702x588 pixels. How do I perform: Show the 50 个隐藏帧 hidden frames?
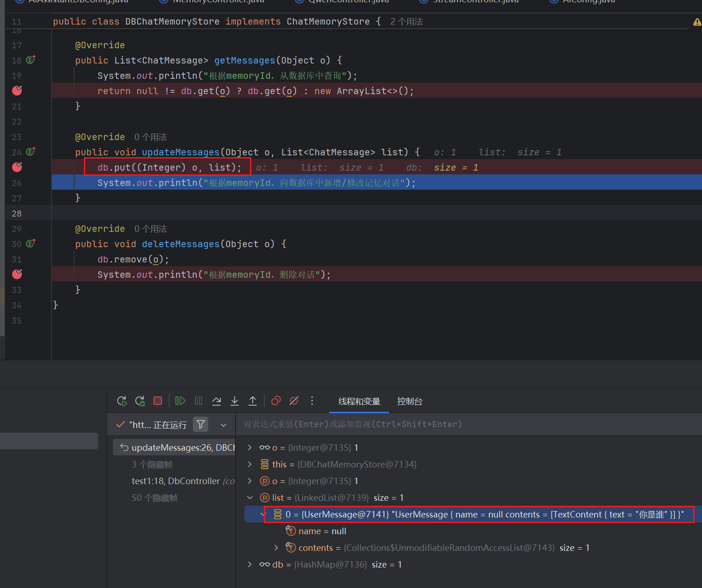(154, 498)
